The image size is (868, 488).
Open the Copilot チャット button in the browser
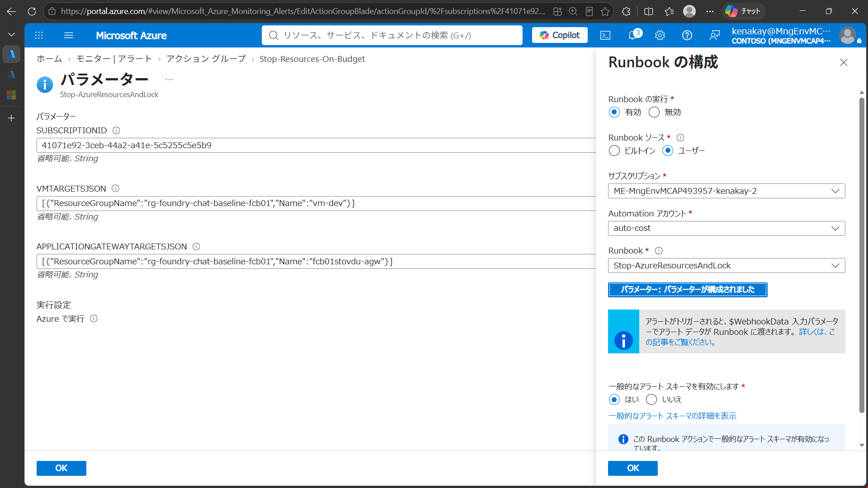(x=743, y=11)
